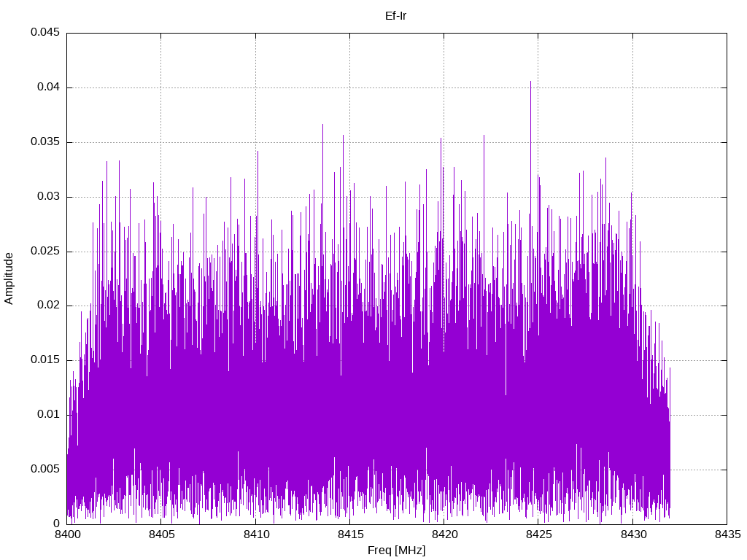
Task: Choose the 8425 frequency tick label
Action: pyautogui.click(x=539, y=534)
